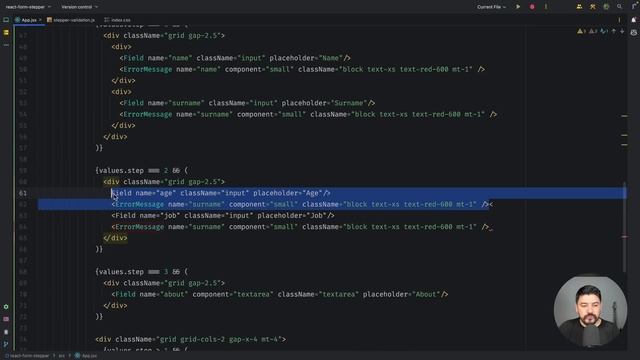Viewport: 640px width, 360px height.
Task: Open the IDE settings icon at top-right corner
Action: tap(635, 7)
